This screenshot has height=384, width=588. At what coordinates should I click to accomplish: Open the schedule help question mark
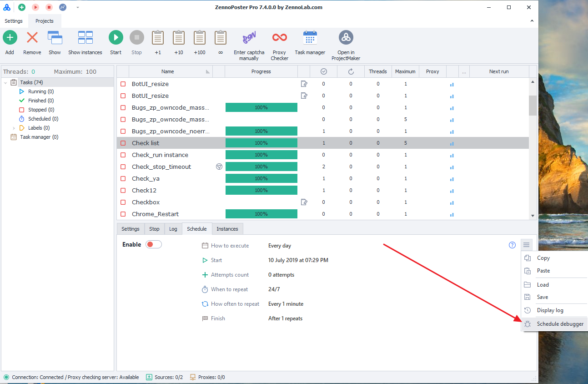[x=513, y=245]
